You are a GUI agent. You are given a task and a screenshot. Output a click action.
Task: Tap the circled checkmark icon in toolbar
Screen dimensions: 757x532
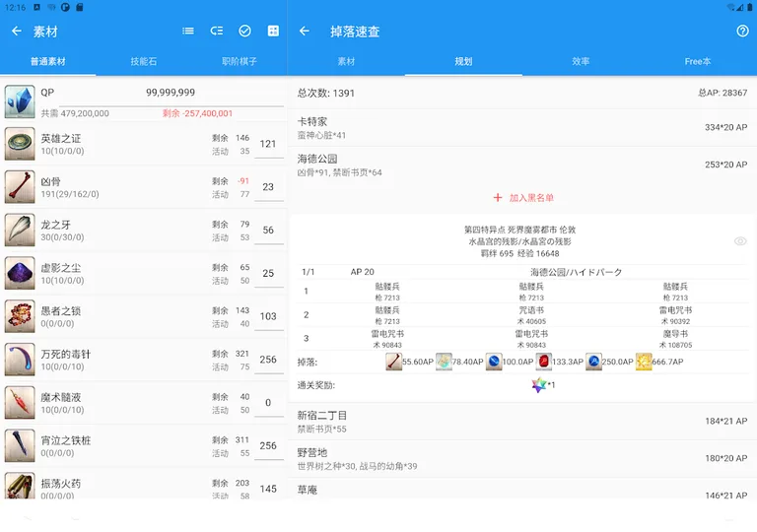(x=244, y=32)
